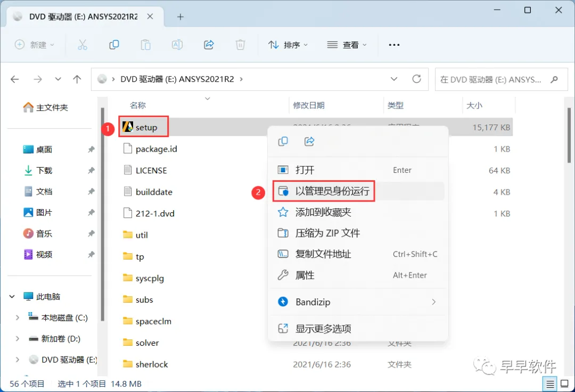
Task: Switch to details view in status bar
Action: coord(550,384)
